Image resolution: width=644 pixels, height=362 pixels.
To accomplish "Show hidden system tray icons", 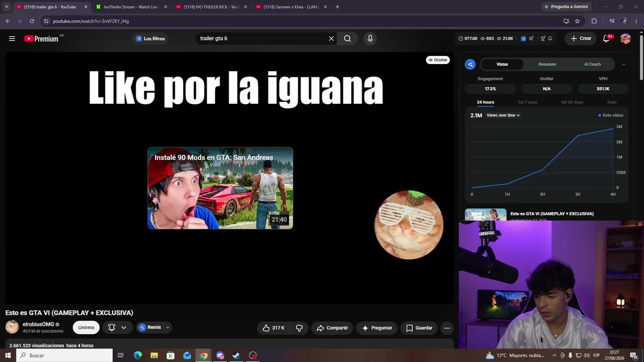I will (554, 355).
